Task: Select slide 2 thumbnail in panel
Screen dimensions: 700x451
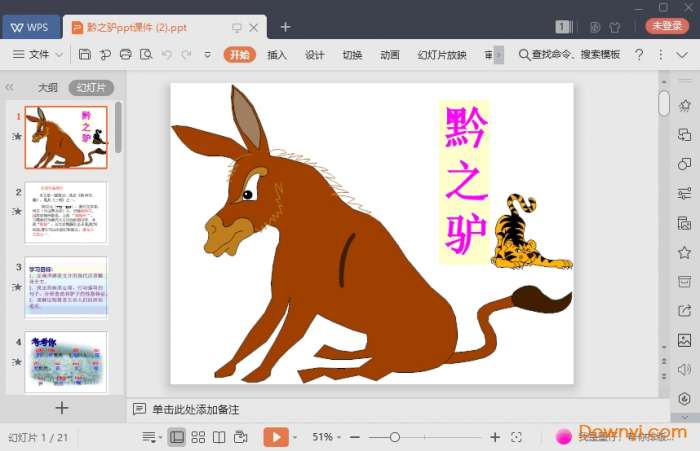Action: [65, 212]
